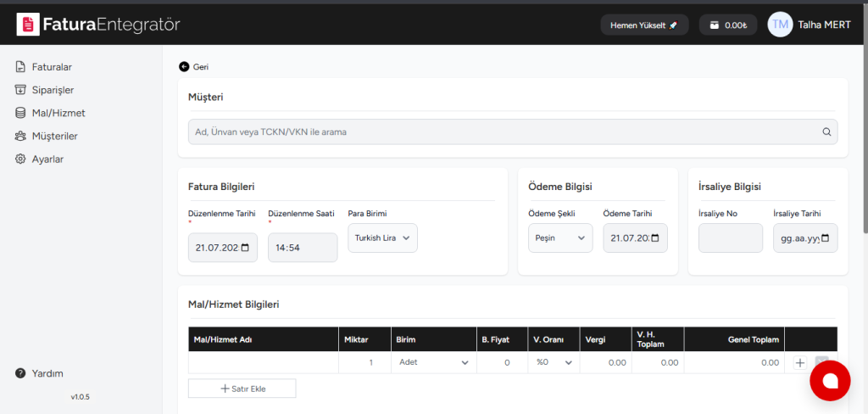The width and height of the screenshot is (868, 414).
Task: Expand the Para Birimi Turkish Lira dropdown
Action: tap(382, 238)
